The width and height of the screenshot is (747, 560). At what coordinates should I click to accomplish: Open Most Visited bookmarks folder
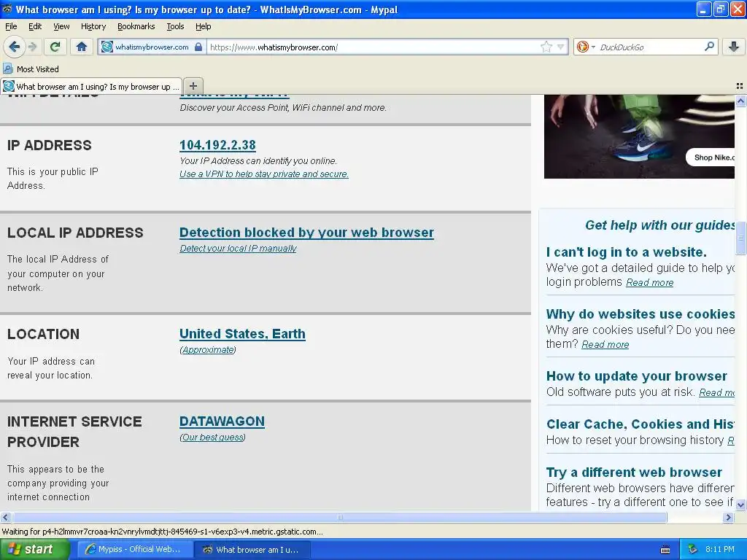coord(31,69)
